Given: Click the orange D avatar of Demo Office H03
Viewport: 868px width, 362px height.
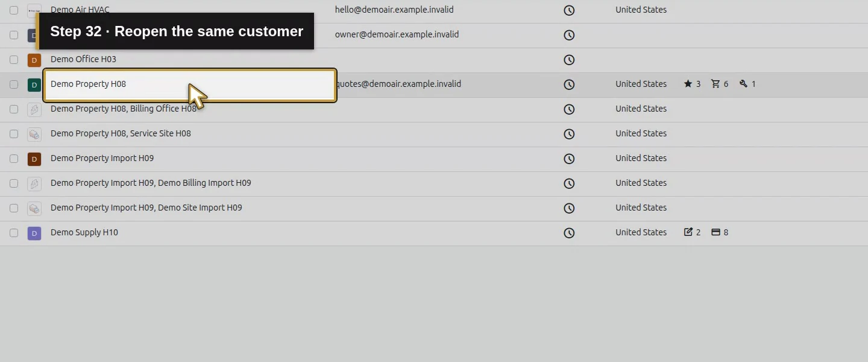Looking at the screenshot, I should [x=34, y=60].
